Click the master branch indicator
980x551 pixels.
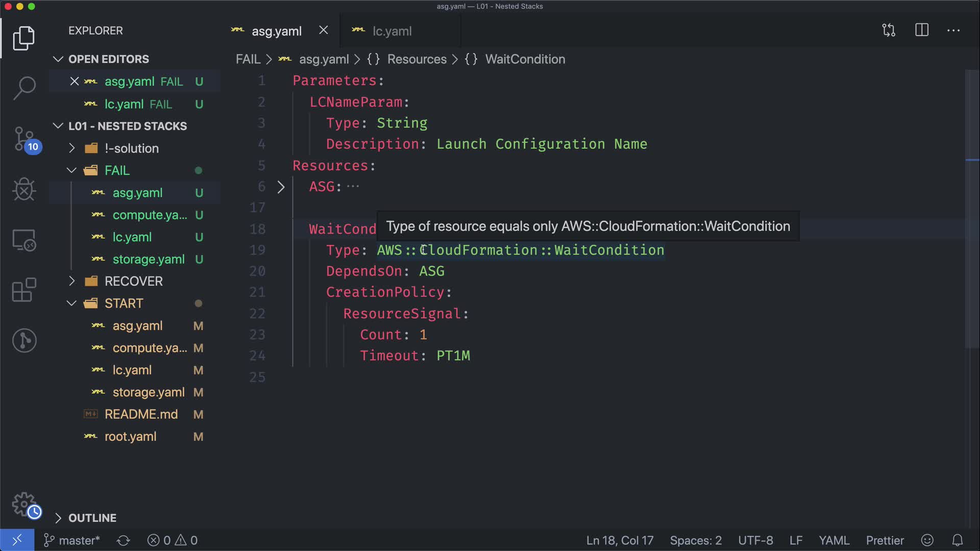[72, 540]
